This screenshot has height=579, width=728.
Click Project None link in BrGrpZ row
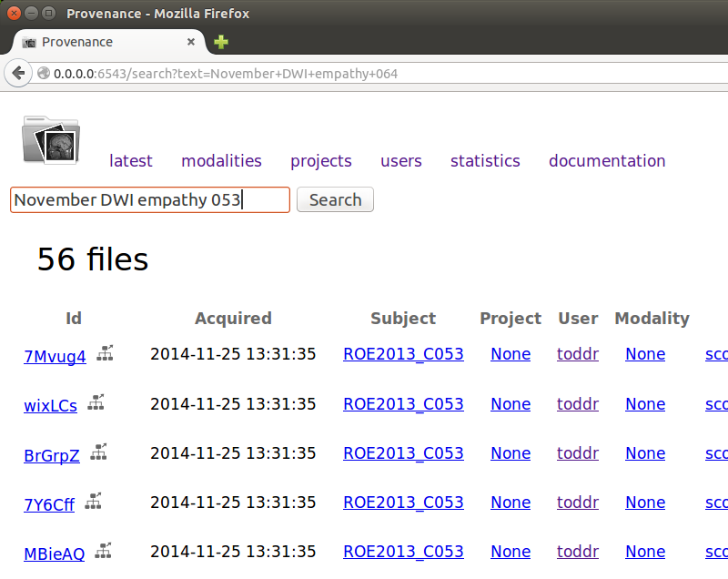coord(511,453)
